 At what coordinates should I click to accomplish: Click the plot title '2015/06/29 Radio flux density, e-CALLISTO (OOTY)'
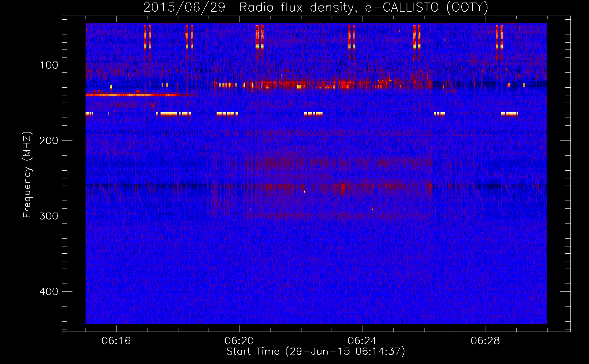coord(316,7)
